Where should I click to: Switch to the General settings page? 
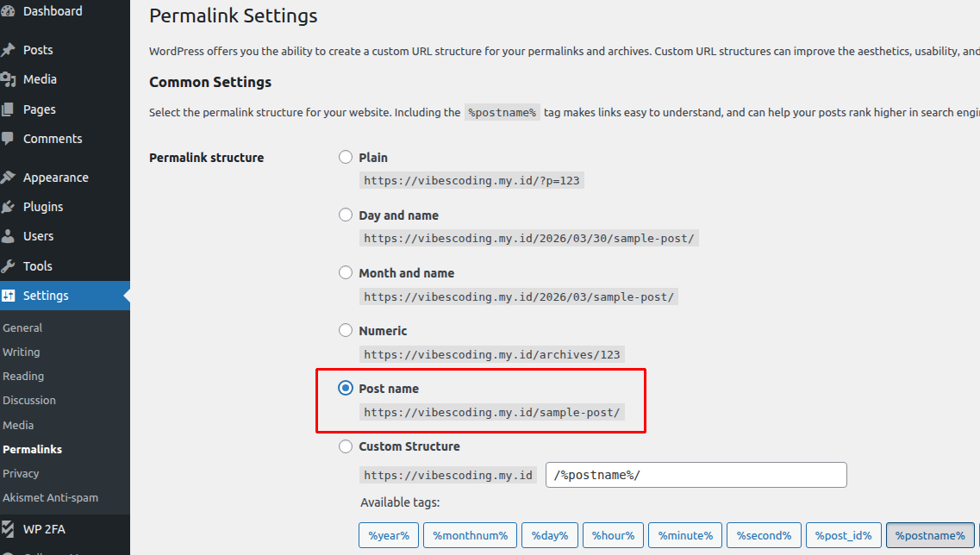24,327
